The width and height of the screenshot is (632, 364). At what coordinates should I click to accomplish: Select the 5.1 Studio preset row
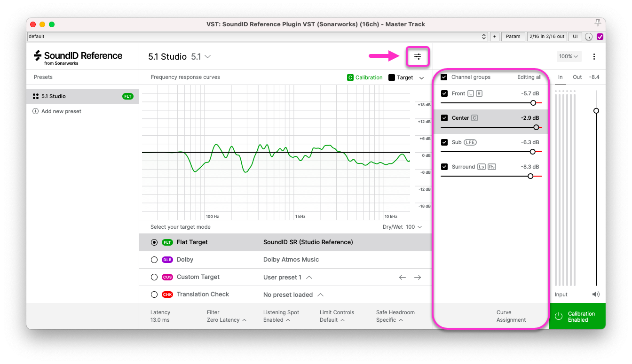(83, 96)
